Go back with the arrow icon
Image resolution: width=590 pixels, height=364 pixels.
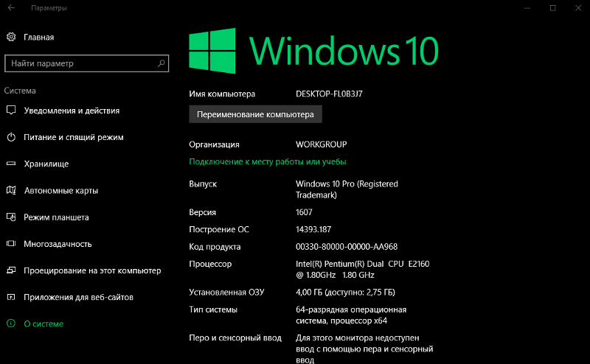point(11,7)
